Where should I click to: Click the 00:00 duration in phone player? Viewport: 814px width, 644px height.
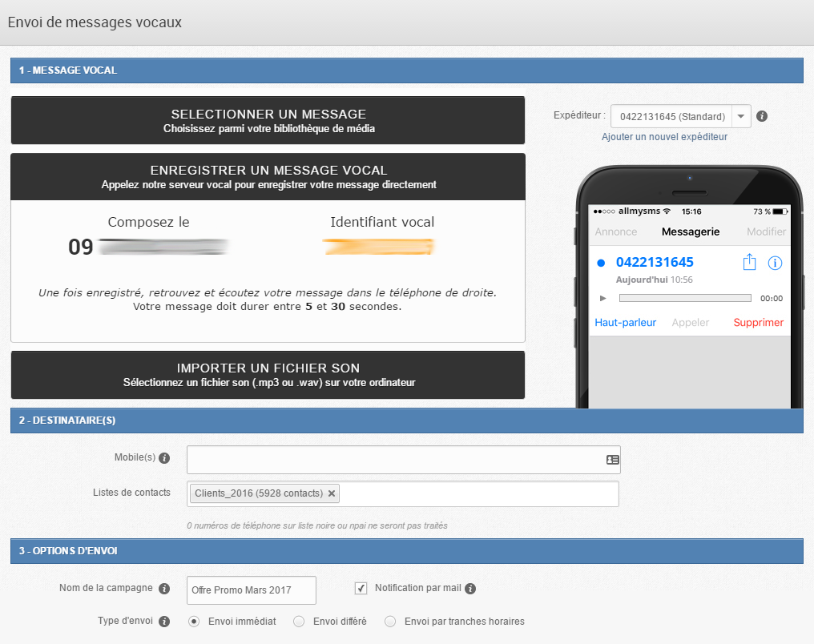pyautogui.click(x=772, y=299)
